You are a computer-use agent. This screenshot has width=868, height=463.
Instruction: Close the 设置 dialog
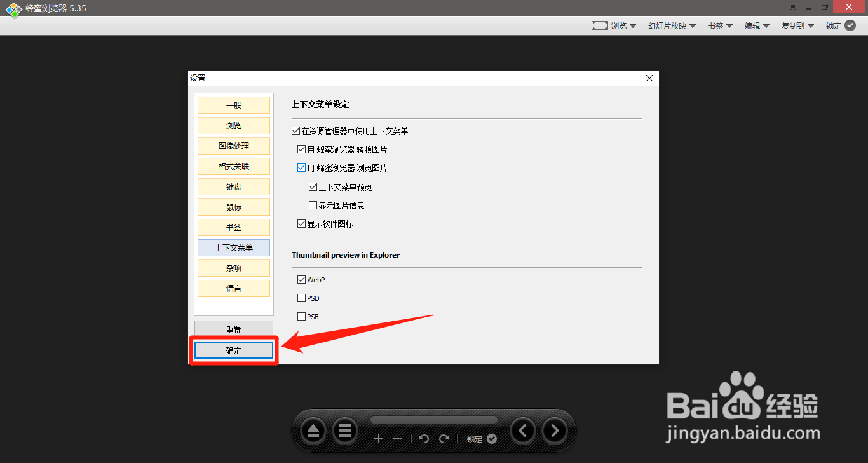pyautogui.click(x=649, y=78)
